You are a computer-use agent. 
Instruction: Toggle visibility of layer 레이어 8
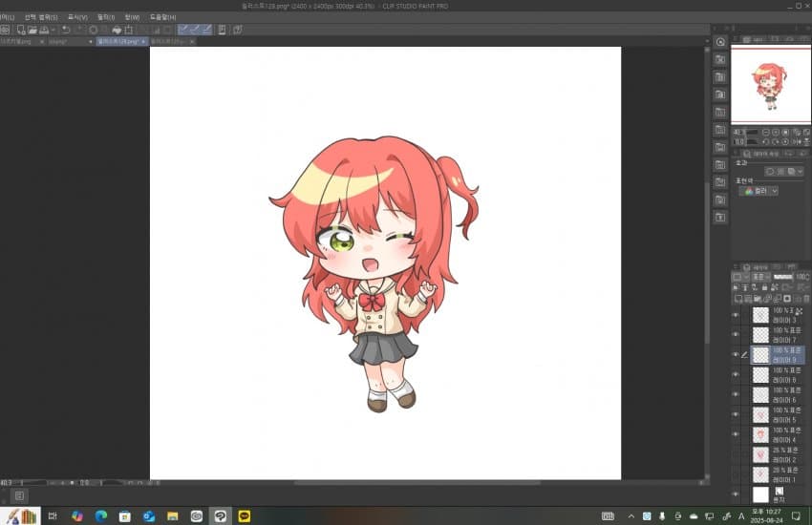(736, 374)
